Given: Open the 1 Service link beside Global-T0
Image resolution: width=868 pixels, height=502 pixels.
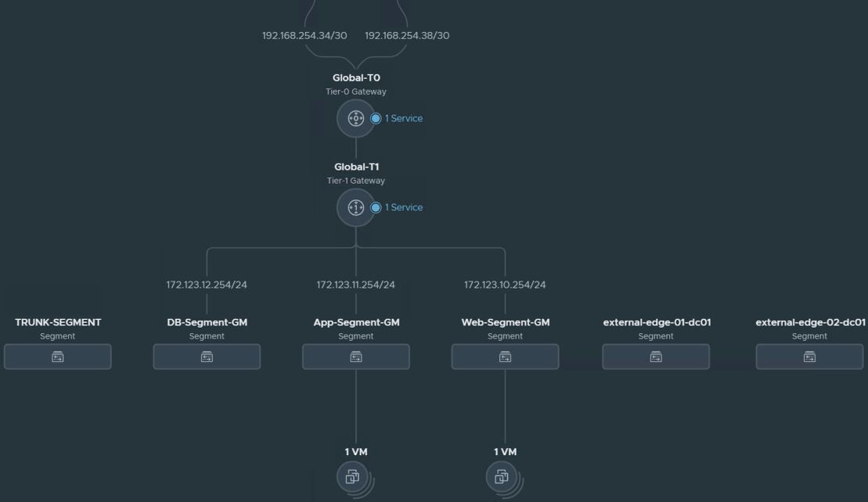Looking at the screenshot, I should pos(403,119).
